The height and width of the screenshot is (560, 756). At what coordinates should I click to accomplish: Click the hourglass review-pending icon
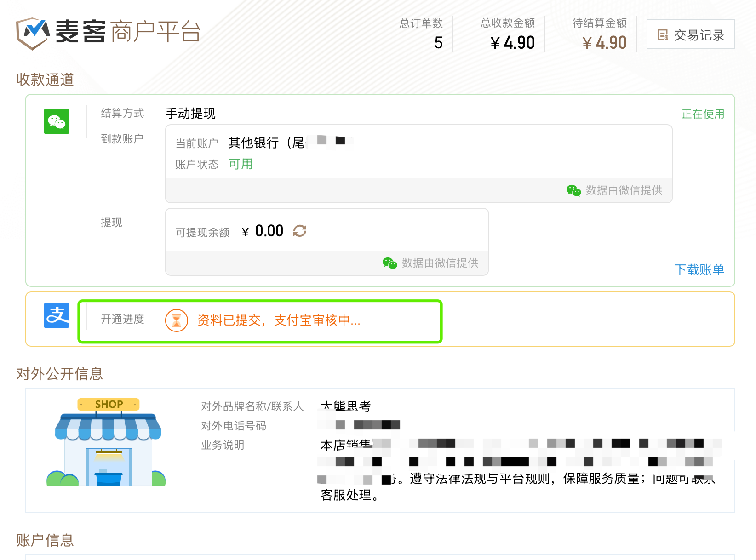coord(177,320)
